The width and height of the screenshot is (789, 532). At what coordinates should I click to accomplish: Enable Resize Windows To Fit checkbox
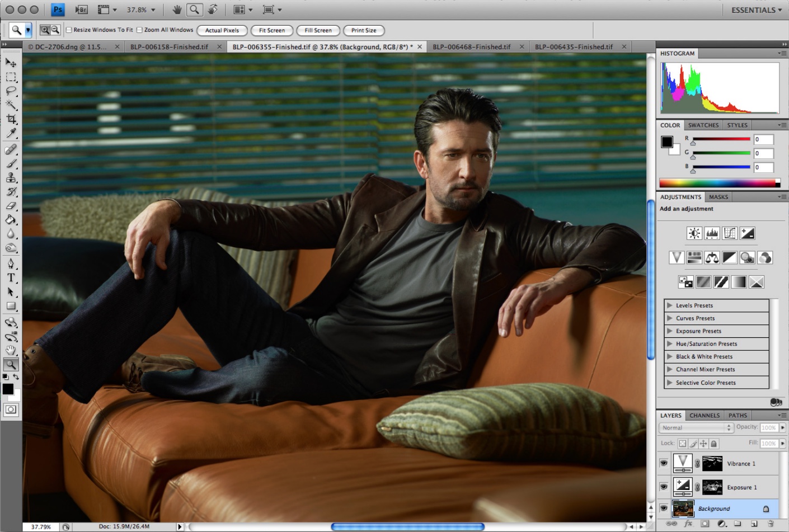coord(69,30)
